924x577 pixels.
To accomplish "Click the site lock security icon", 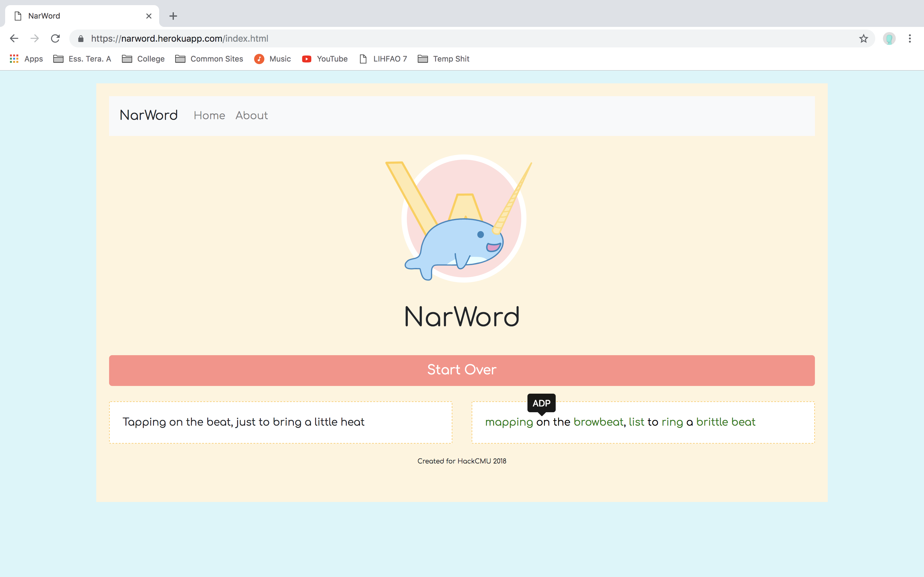I will (x=81, y=38).
